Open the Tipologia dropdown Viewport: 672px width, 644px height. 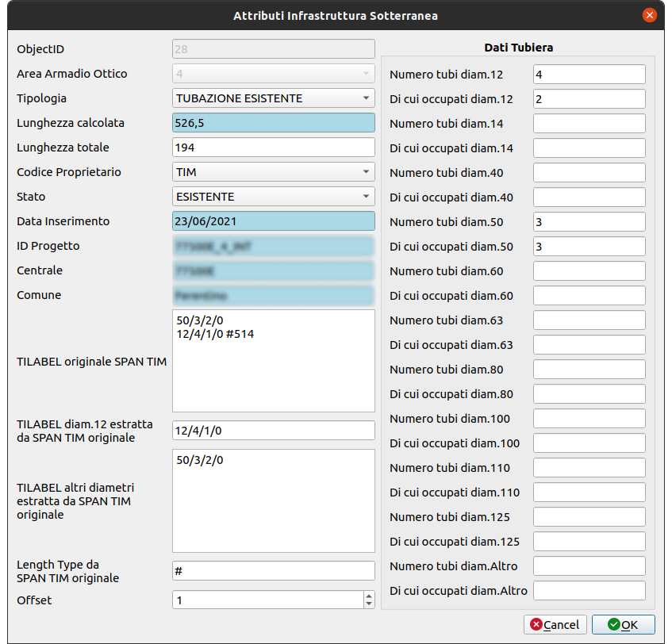(x=273, y=98)
